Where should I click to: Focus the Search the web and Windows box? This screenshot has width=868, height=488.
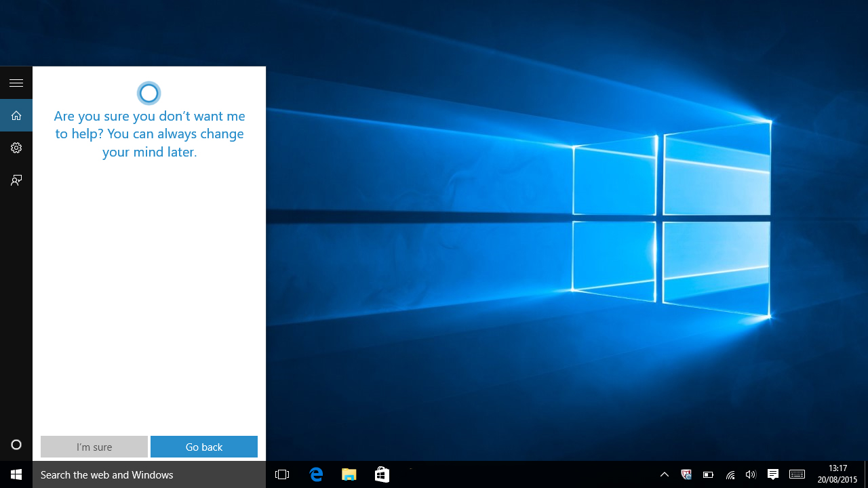coord(149,474)
